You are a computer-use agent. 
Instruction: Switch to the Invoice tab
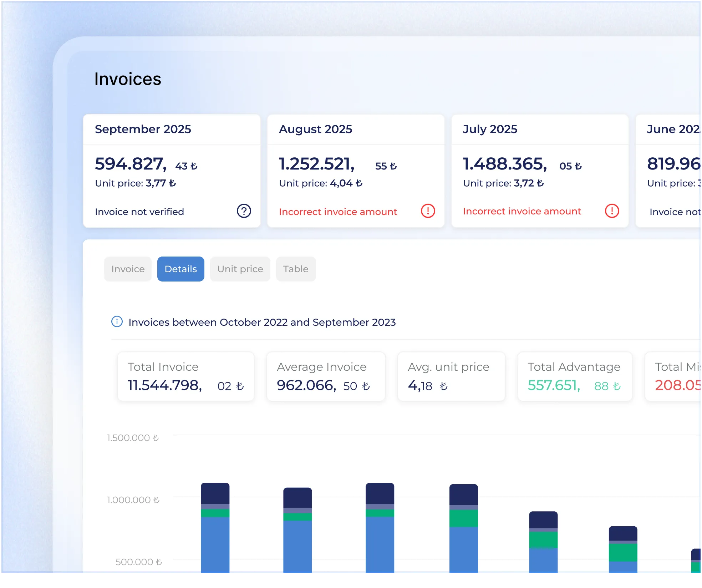tap(128, 269)
